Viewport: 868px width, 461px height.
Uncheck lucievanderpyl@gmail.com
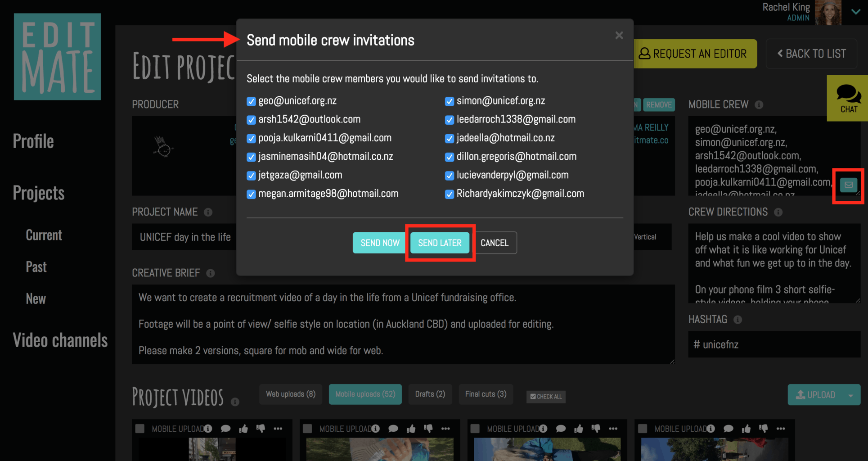pyautogui.click(x=449, y=176)
